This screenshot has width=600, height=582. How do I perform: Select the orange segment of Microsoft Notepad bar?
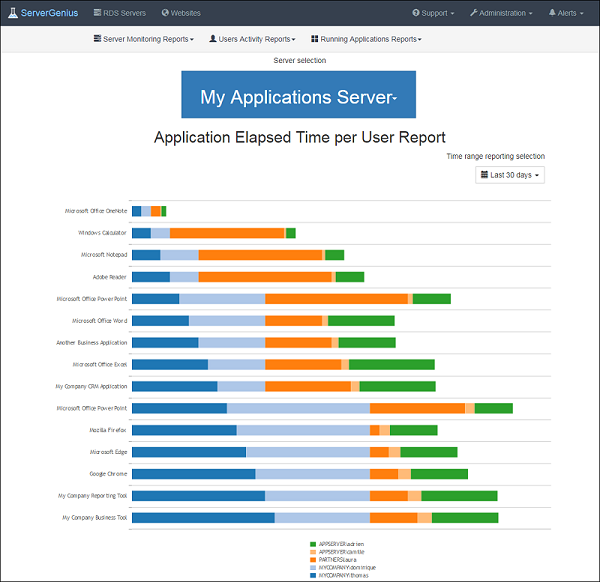point(260,255)
